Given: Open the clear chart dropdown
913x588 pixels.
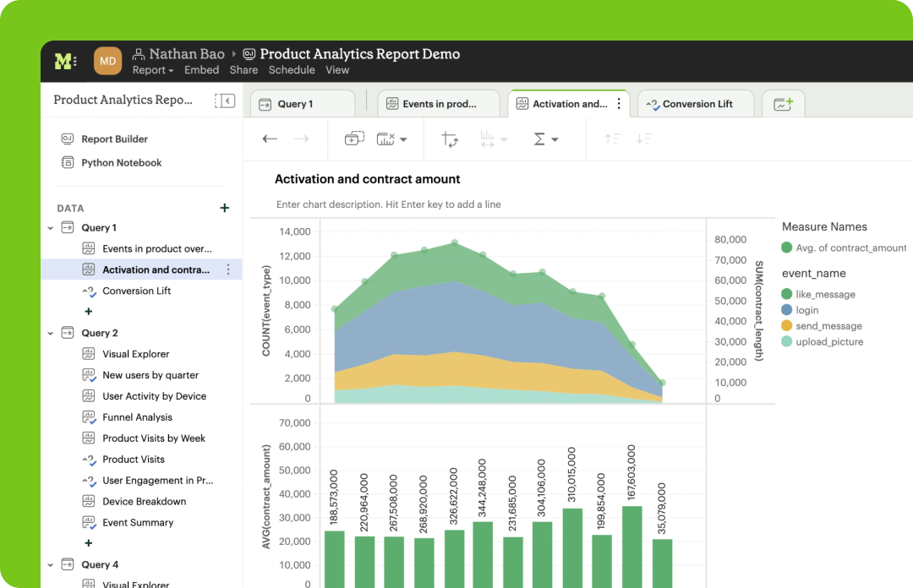Looking at the screenshot, I should coord(392,139).
